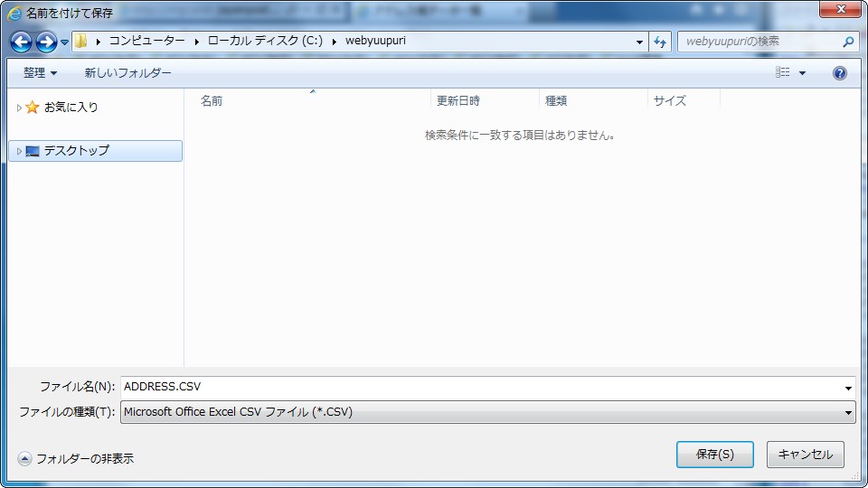
Task: Expand the お気に入り tree node
Action: pyautogui.click(x=19, y=108)
